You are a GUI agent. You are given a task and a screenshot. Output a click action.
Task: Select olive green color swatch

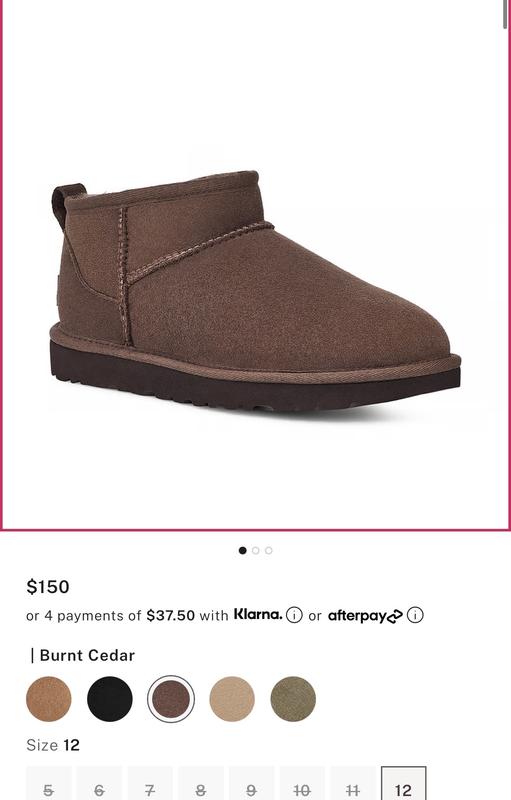[293, 699]
